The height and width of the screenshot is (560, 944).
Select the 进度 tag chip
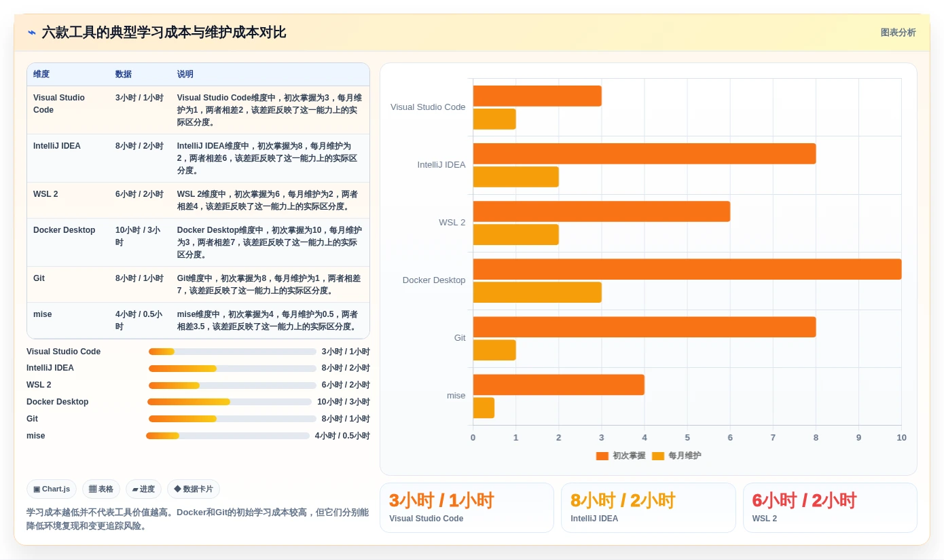(x=143, y=489)
